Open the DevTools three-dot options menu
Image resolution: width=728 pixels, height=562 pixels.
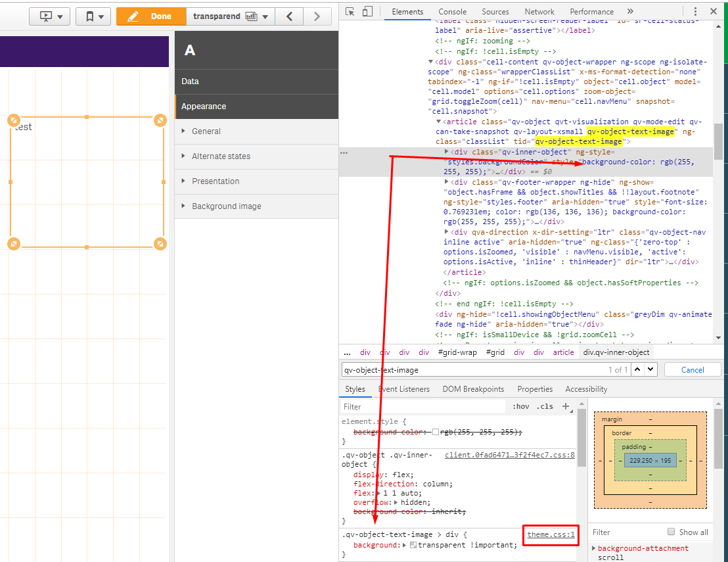coord(696,12)
